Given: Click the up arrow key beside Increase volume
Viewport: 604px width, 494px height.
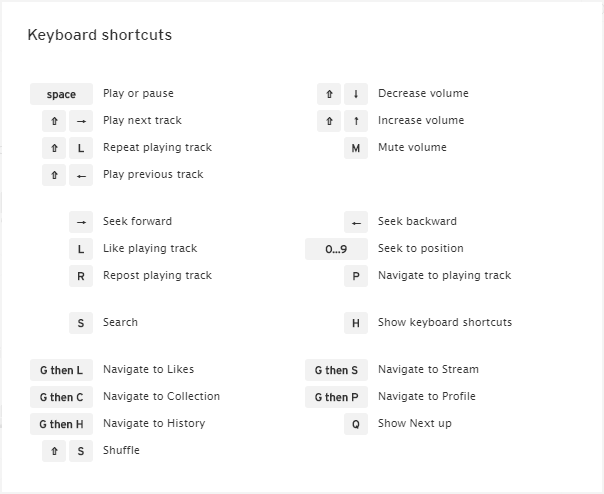Looking at the screenshot, I should (356, 121).
